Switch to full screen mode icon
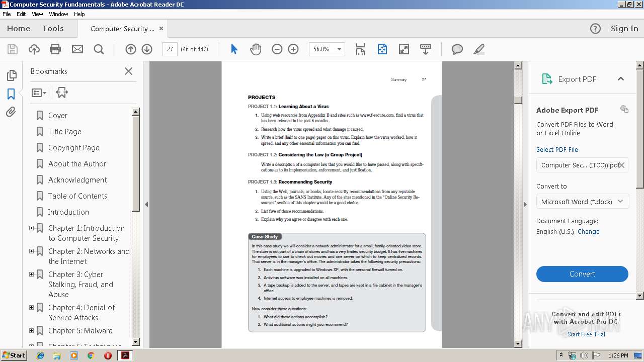Image resolution: width=644 pixels, height=362 pixels. [404, 49]
